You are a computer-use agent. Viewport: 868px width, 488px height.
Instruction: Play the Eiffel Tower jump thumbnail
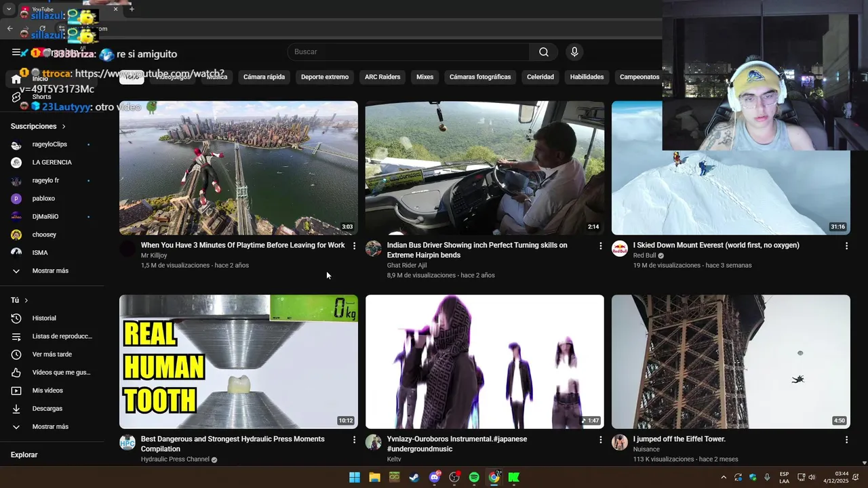click(x=731, y=361)
